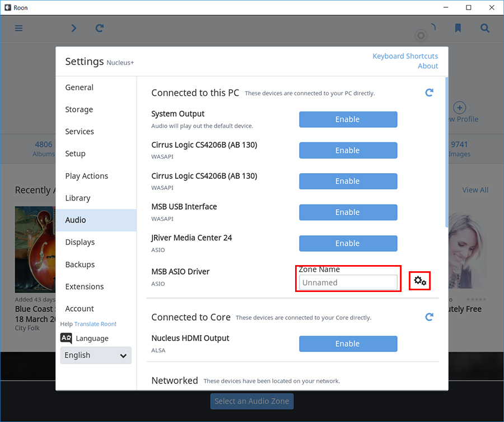Open the guitar album cover thumbnail

[x=35, y=249]
